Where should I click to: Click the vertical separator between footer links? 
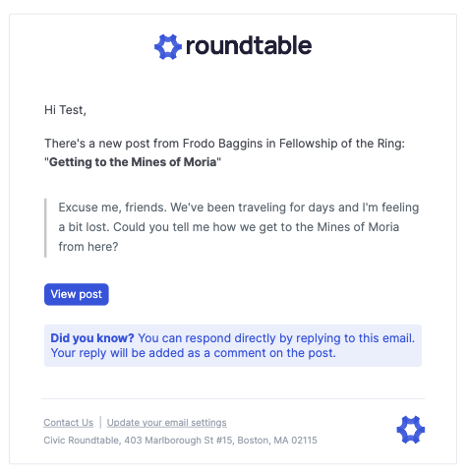pos(100,422)
